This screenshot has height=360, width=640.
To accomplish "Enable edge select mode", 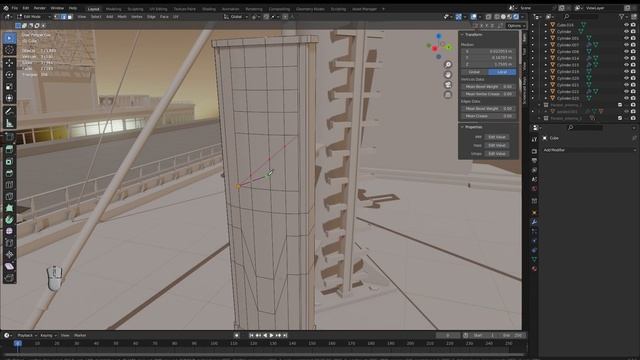I will (x=64, y=17).
